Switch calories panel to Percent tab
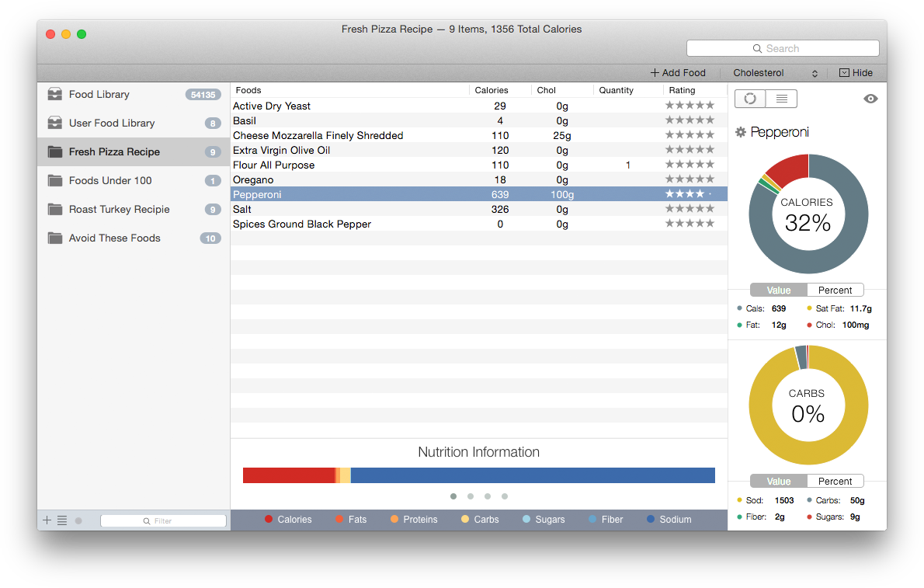The image size is (924, 588). [835, 289]
